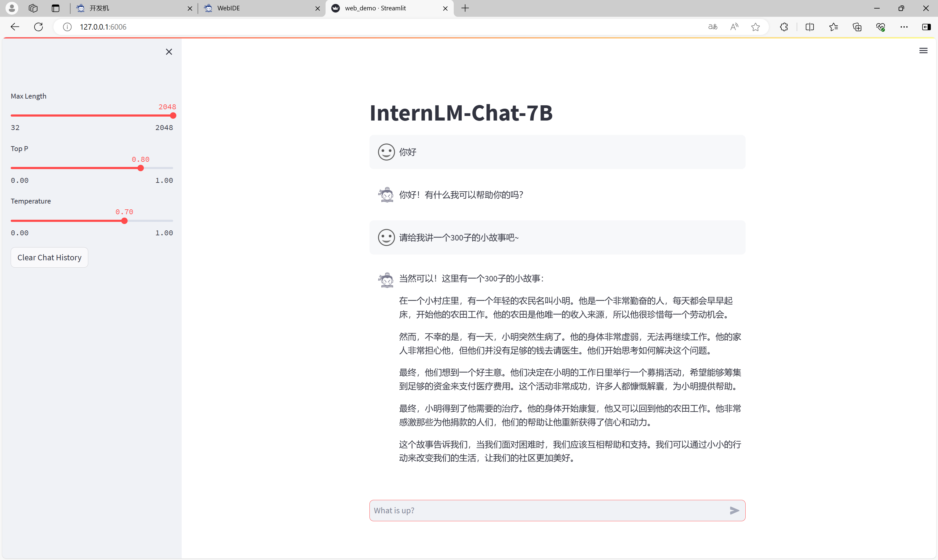
Task: Click the Max Length label
Action: coord(29,96)
